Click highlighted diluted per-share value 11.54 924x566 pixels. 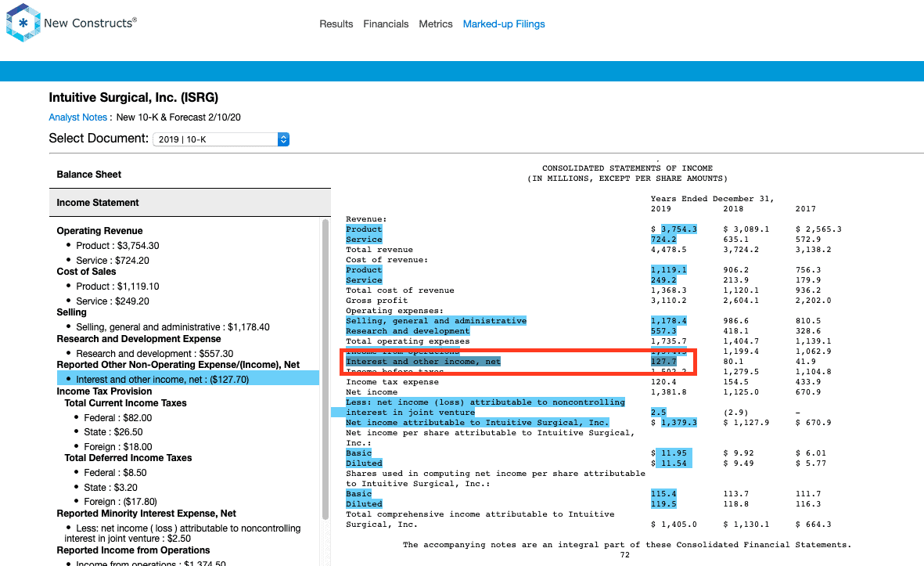point(674,463)
